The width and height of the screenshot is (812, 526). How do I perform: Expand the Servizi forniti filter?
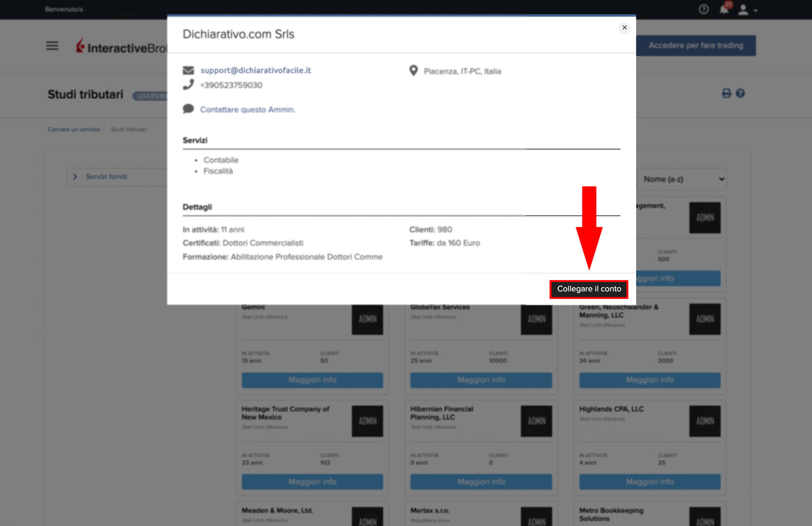[116, 177]
